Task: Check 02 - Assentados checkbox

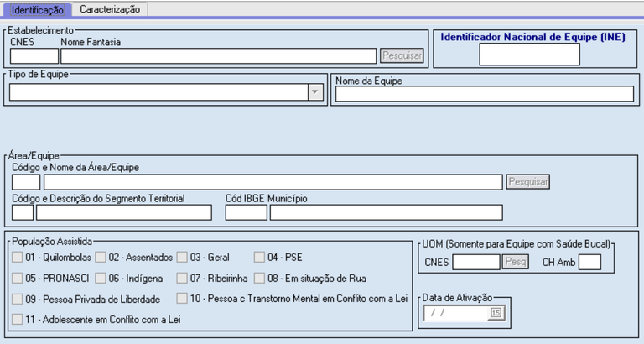Action: click(101, 258)
